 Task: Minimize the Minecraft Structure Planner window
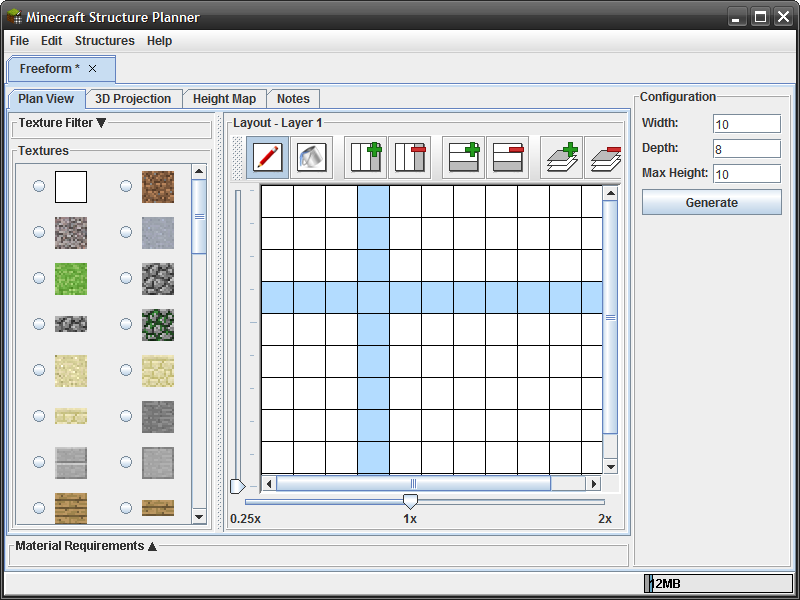click(x=736, y=17)
